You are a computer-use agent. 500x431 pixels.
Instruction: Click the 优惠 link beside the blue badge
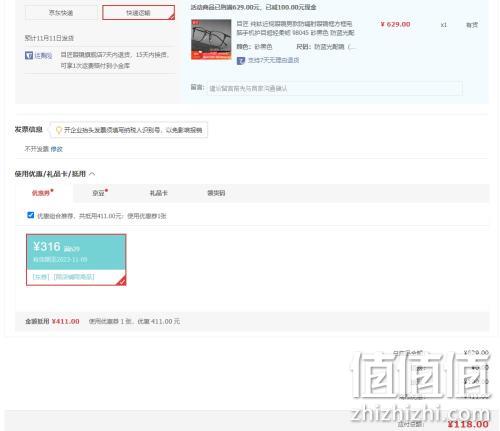tap(43, 55)
